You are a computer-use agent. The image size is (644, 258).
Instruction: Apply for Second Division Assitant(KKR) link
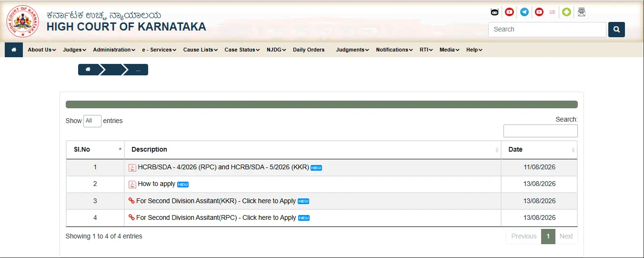coord(216,201)
